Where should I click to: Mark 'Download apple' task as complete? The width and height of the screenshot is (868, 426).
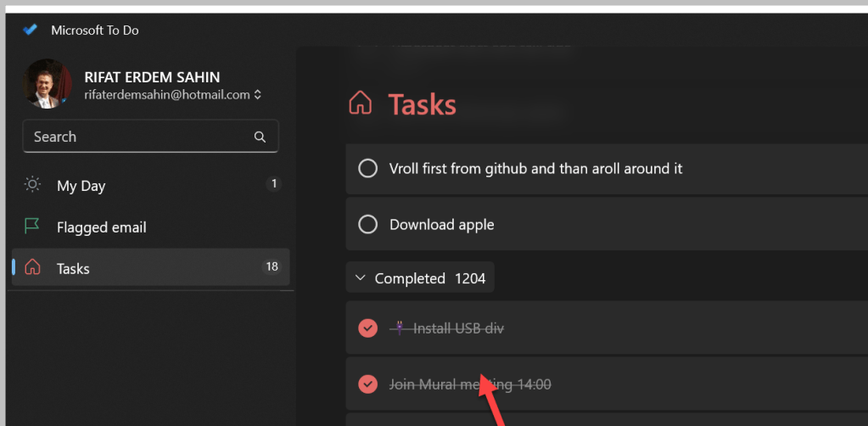[x=368, y=224]
